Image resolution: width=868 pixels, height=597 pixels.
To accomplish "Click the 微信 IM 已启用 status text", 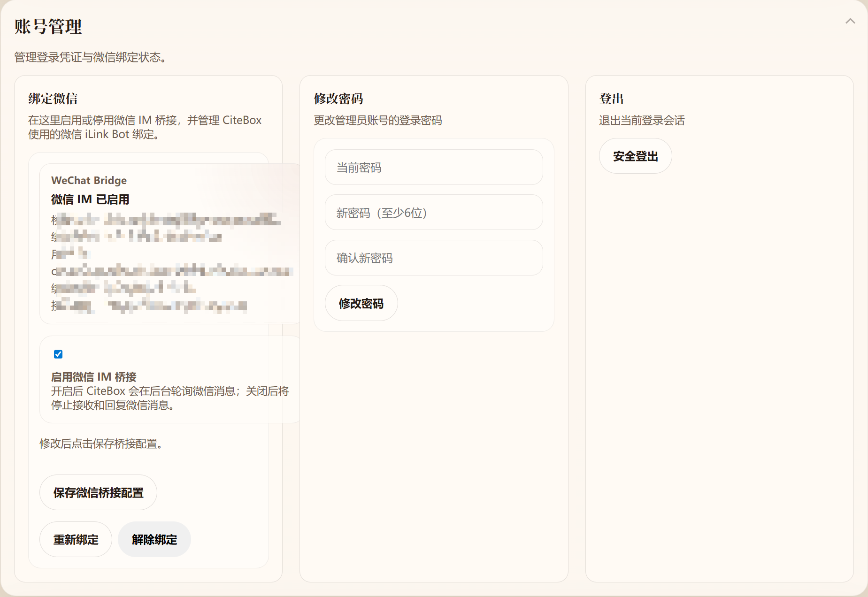I will [x=91, y=199].
